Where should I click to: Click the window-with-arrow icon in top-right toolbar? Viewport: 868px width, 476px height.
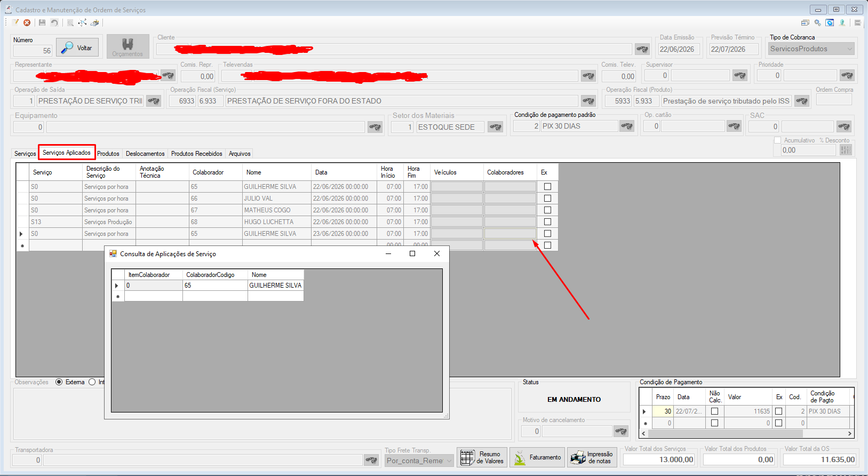tap(805, 22)
